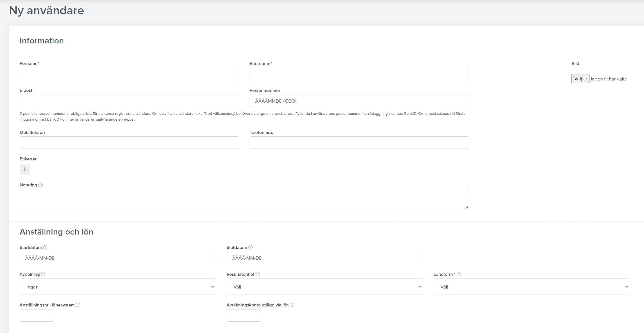Open the Avdelning help icon

tap(43, 274)
